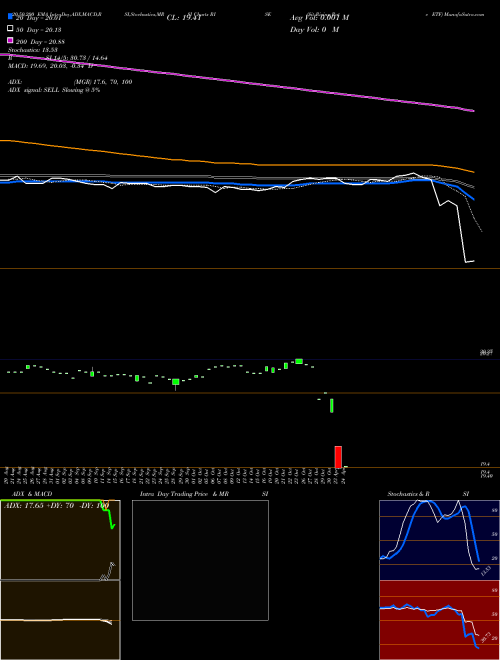Click the blue 20 Day legend swatch
The height and width of the screenshot is (660, 500).
(10, 17)
